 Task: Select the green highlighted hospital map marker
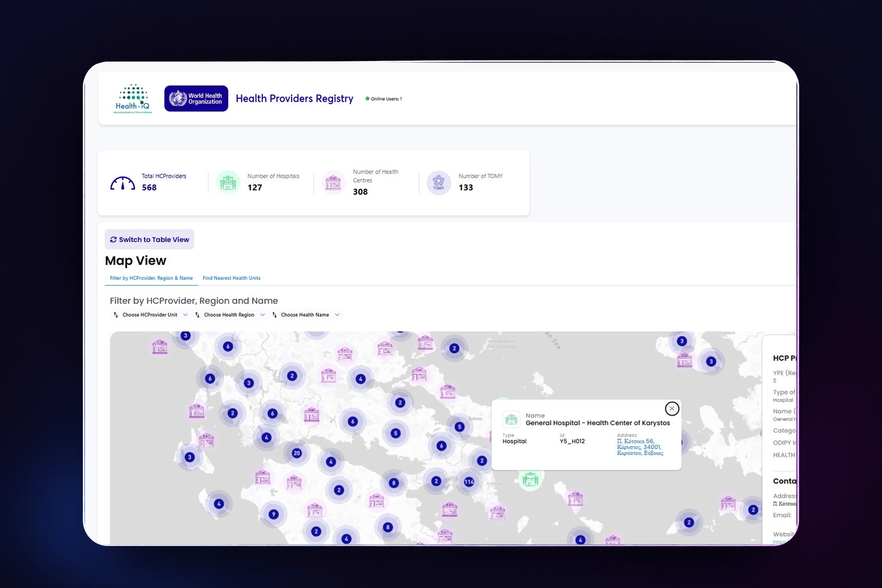pyautogui.click(x=530, y=479)
